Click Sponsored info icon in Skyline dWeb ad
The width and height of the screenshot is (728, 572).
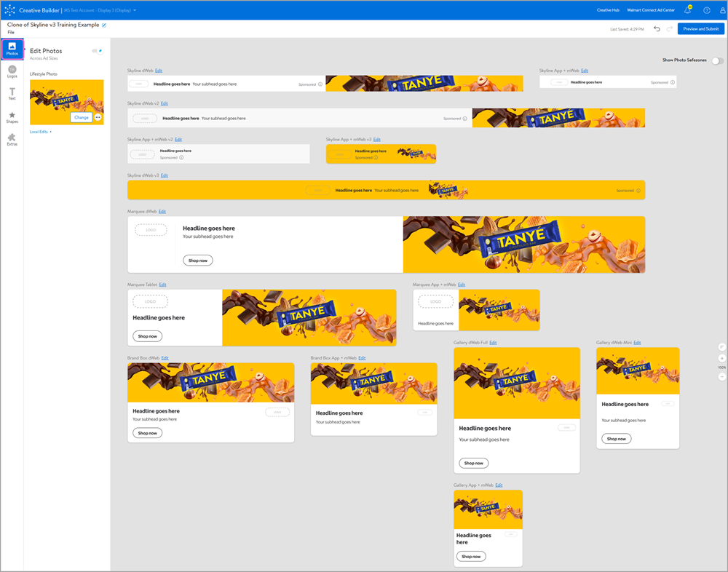[320, 84]
